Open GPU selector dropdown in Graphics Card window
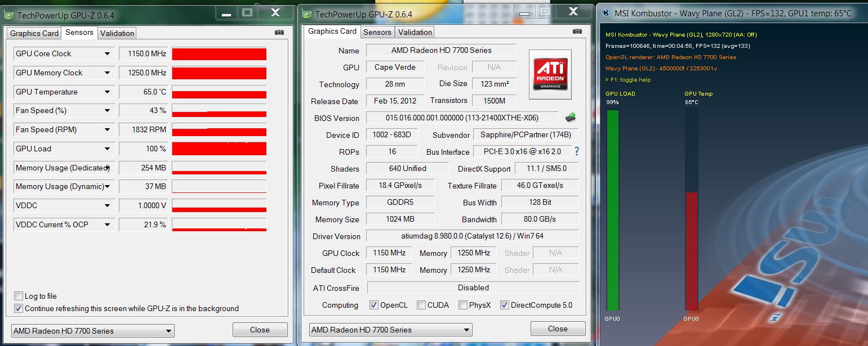The image size is (868, 346). coord(390,330)
